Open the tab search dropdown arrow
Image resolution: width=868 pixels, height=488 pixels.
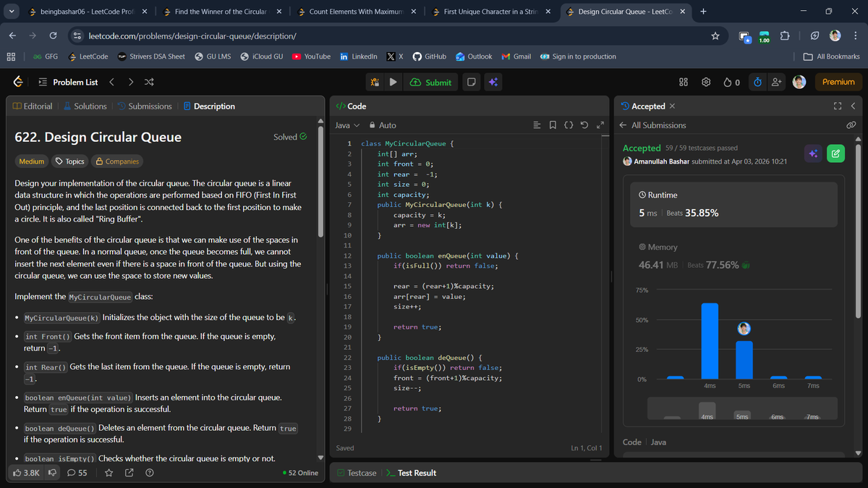coord(11,12)
